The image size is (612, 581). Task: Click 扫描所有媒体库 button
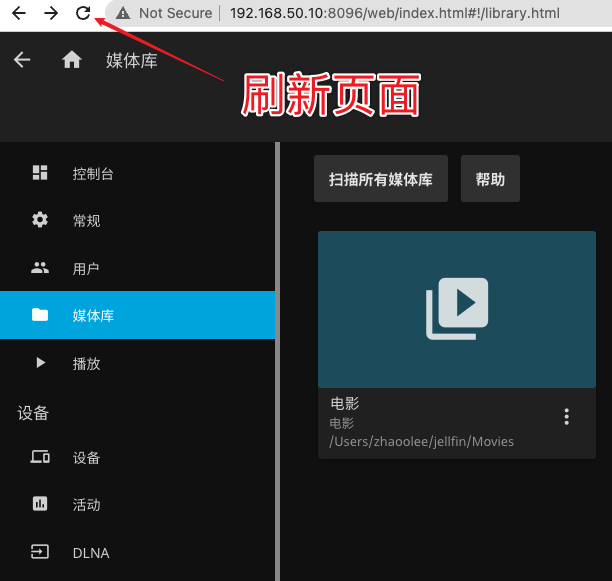click(381, 179)
